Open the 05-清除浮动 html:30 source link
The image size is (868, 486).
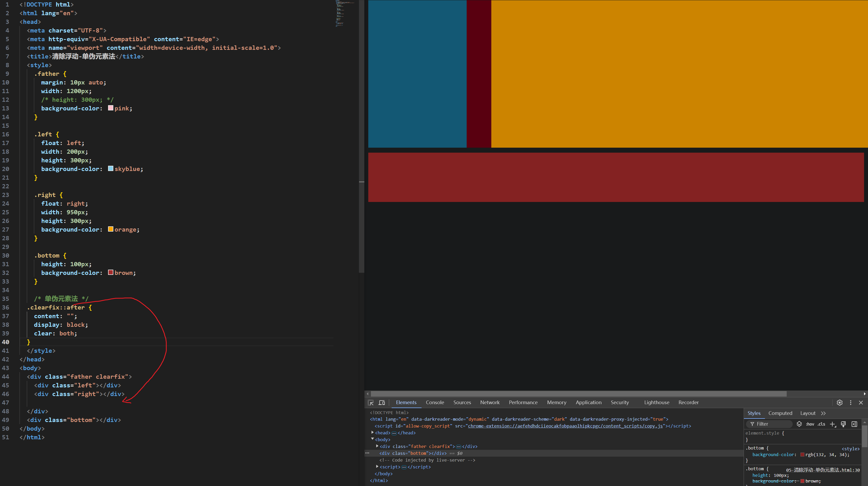click(x=823, y=470)
